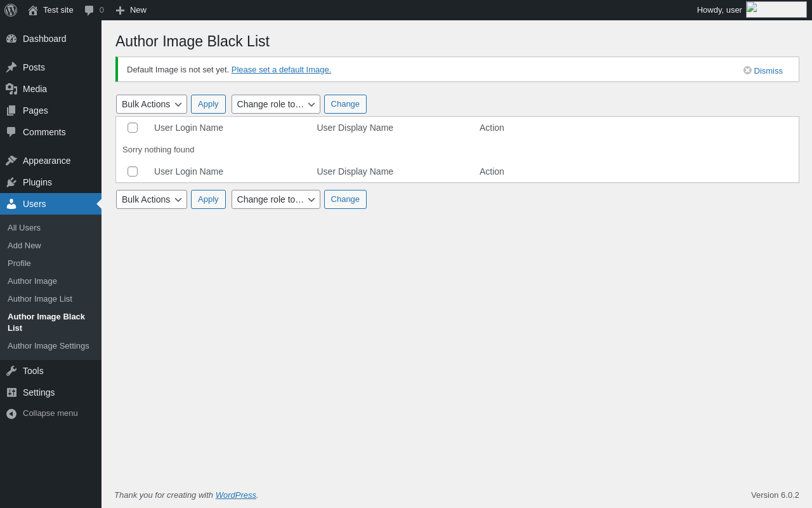Click the user avatar image in admin bar
812x508 pixels.
click(776, 10)
